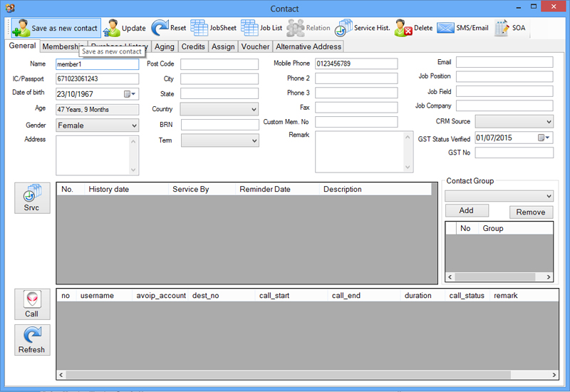
Task: Click the Phone 3 input field
Action: pos(356,93)
